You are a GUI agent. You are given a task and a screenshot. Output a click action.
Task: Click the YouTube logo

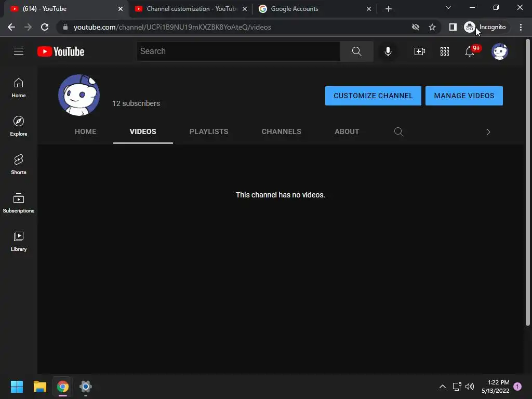(x=61, y=51)
